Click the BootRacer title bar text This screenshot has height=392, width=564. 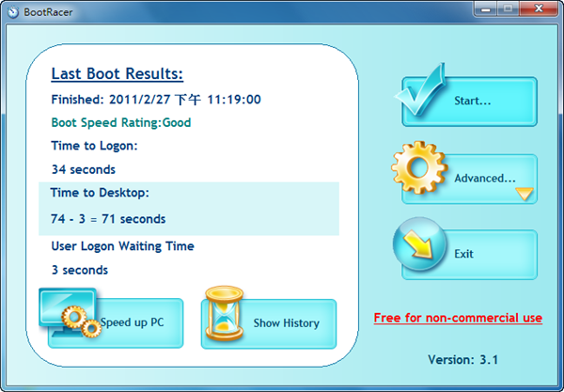click(48, 12)
